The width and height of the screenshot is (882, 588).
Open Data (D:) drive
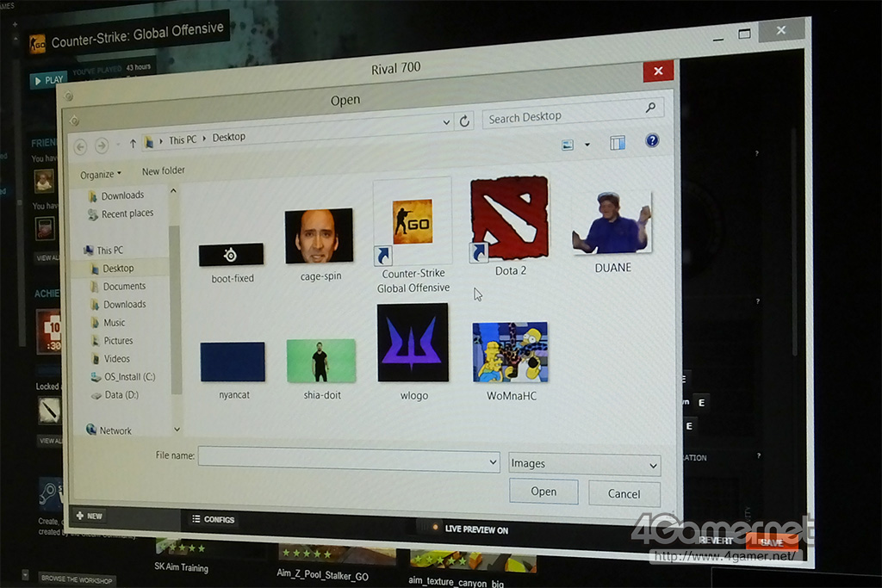[115, 394]
